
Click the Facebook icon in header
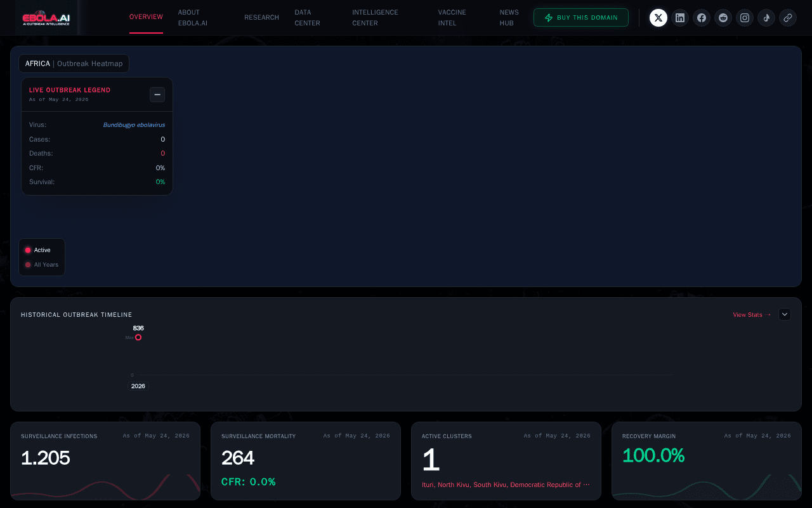click(702, 18)
